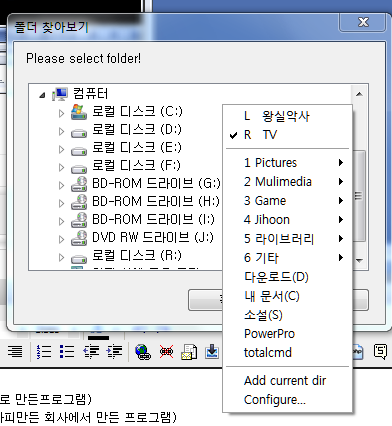Click the drive icon for 로컬 디스크 (D:)
The image size is (392, 426).
click(79, 133)
